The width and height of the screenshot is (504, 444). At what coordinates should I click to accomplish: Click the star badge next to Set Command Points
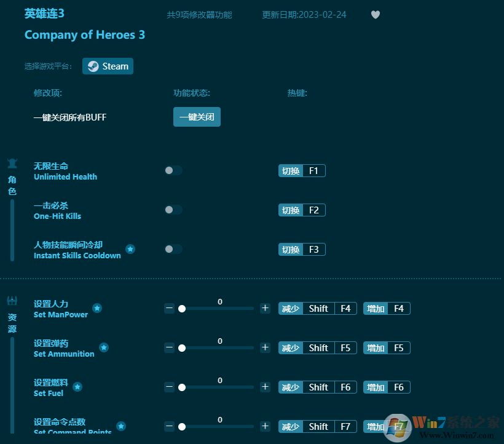pyautogui.click(x=121, y=426)
